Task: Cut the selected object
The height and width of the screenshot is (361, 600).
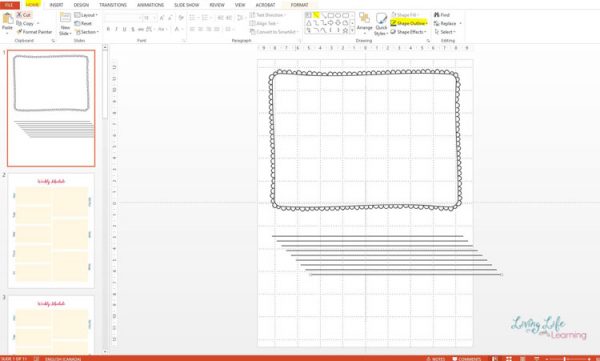Action: coord(23,15)
